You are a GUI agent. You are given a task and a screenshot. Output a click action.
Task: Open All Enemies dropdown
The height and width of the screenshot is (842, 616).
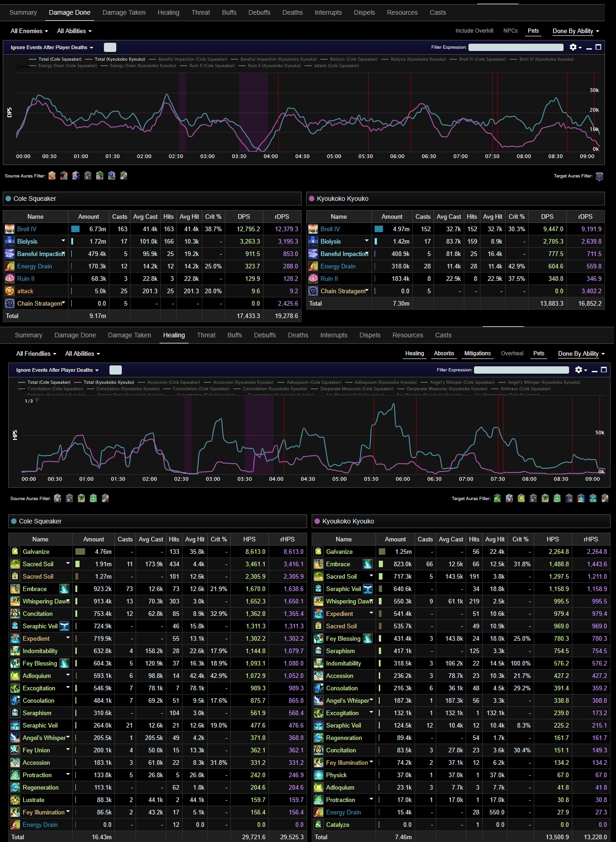29,31
